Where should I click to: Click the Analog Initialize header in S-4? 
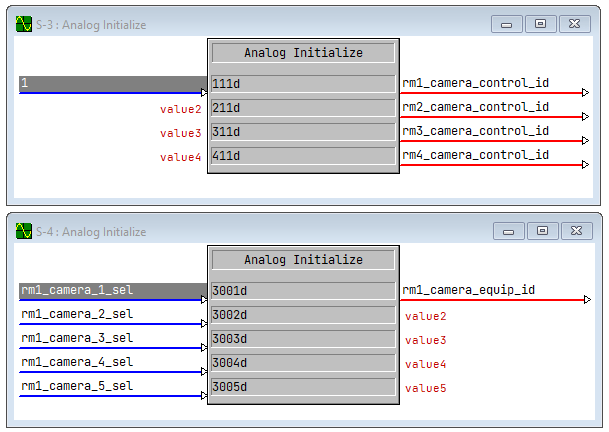(x=303, y=260)
